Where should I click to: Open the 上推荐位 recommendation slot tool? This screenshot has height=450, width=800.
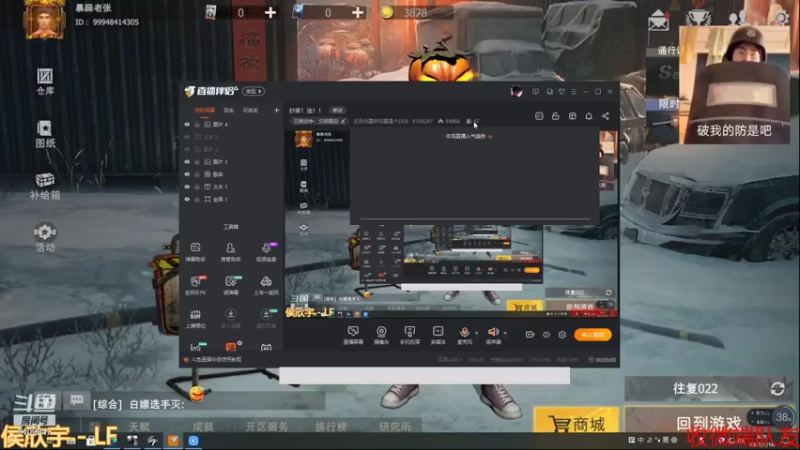tap(195, 318)
